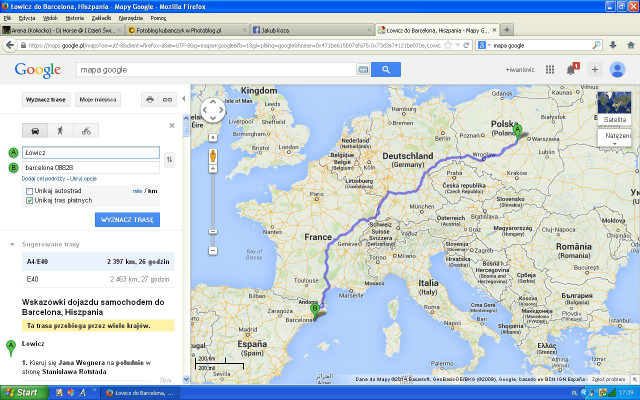Click the Google search box
Viewport: 640px width, 400px height.
point(216,70)
